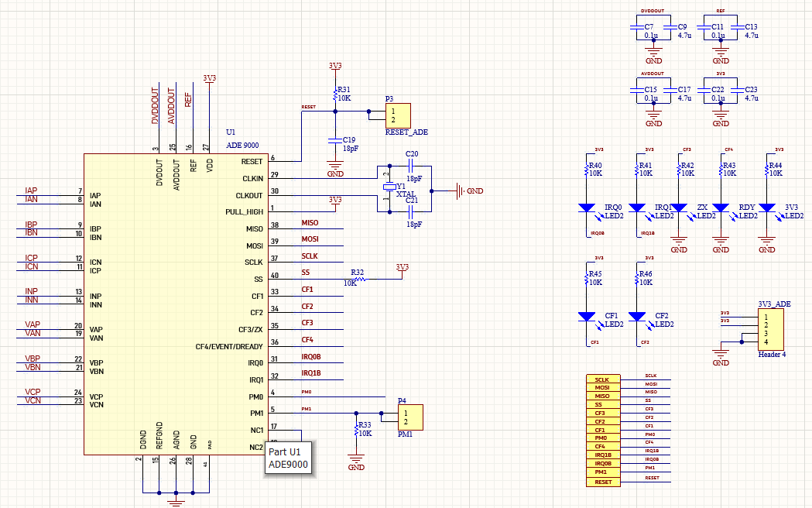Select capacitor C21 below the crystal
Screen dimensions: 812x508
411,211
